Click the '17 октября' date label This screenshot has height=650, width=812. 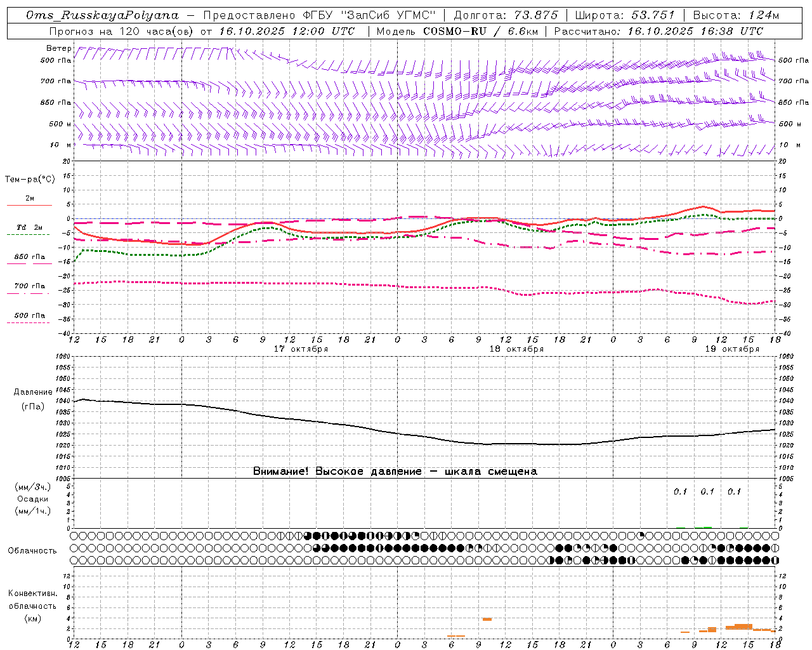(301, 349)
